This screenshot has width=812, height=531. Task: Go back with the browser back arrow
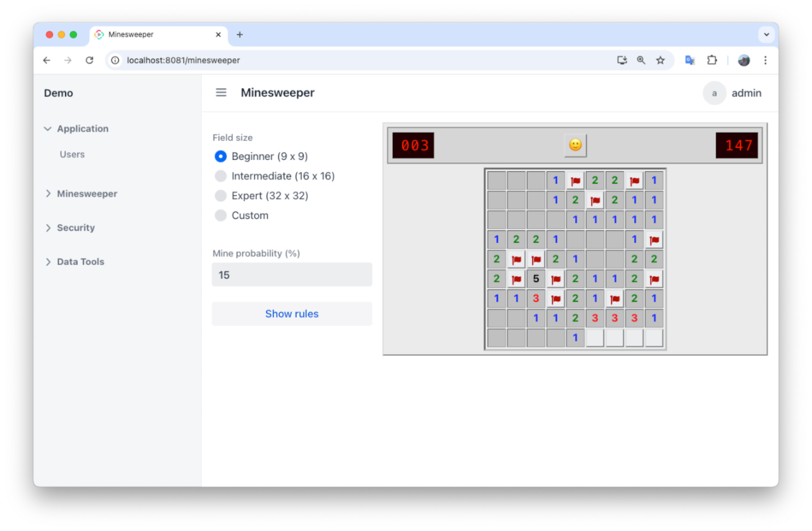coord(46,60)
